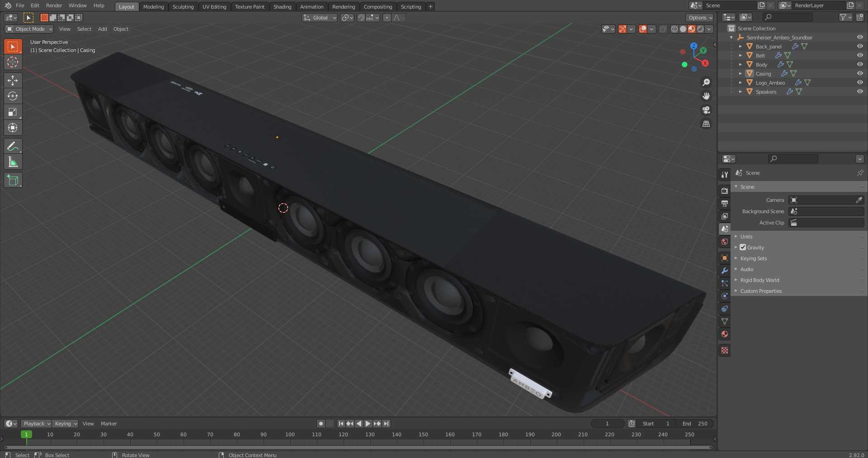Select the Annotate tool
868x458 pixels.
tap(13, 146)
